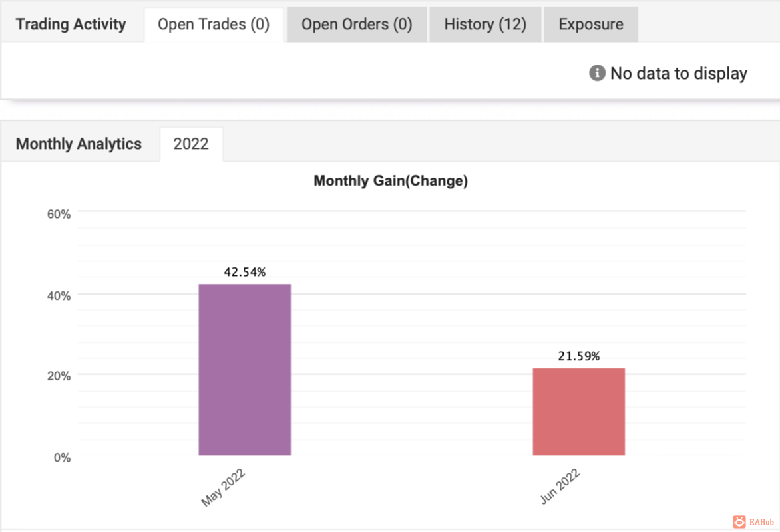
Task: Click the 42.54% data label
Action: coord(245,272)
